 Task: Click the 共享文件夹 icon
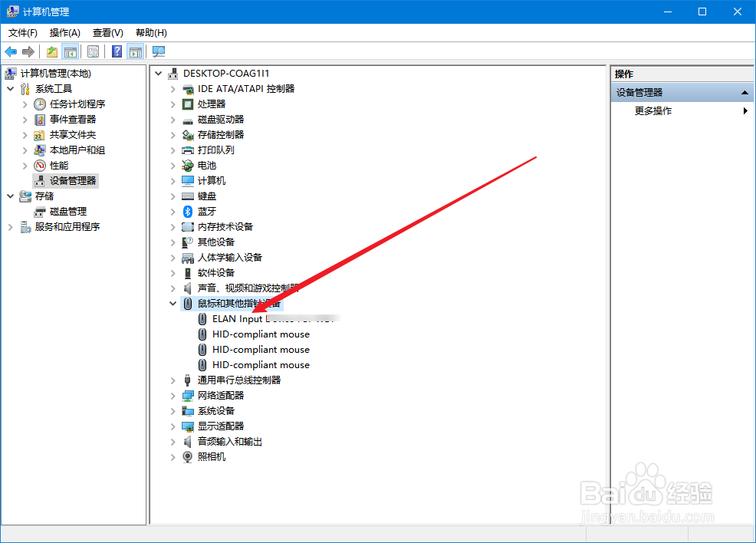(40, 135)
